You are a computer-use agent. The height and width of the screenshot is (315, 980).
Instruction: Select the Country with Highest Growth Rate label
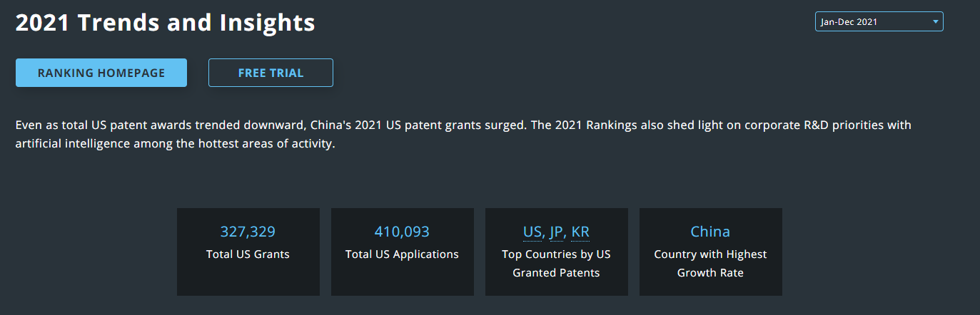click(x=710, y=263)
